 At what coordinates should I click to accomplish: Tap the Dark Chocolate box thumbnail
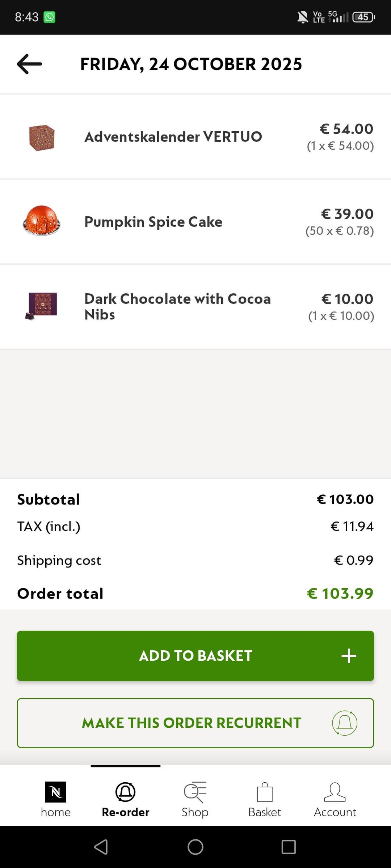click(42, 306)
